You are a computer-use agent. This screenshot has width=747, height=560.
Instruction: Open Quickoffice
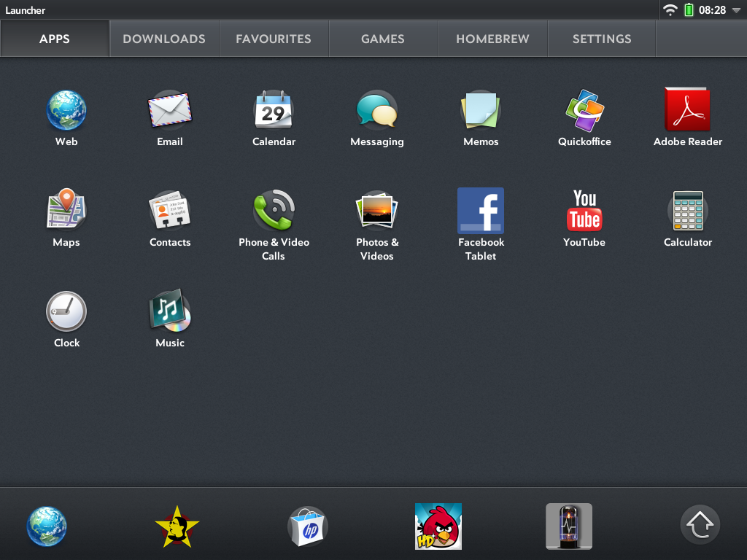click(x=584, y=111)
